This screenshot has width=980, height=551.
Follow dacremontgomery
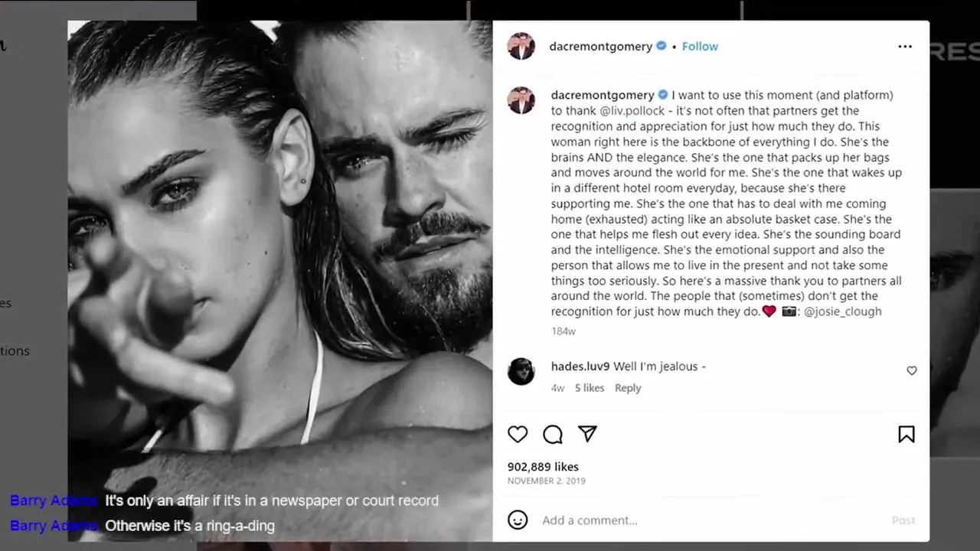[x=700, y=47]
